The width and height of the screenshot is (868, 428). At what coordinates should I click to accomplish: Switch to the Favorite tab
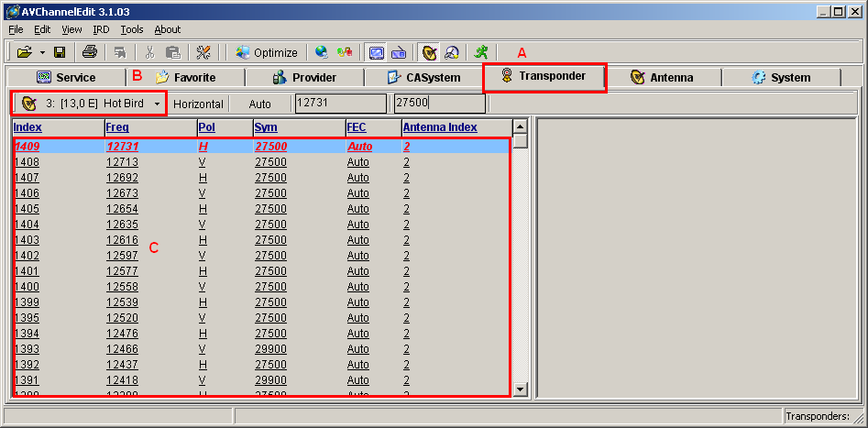[185, 78]
